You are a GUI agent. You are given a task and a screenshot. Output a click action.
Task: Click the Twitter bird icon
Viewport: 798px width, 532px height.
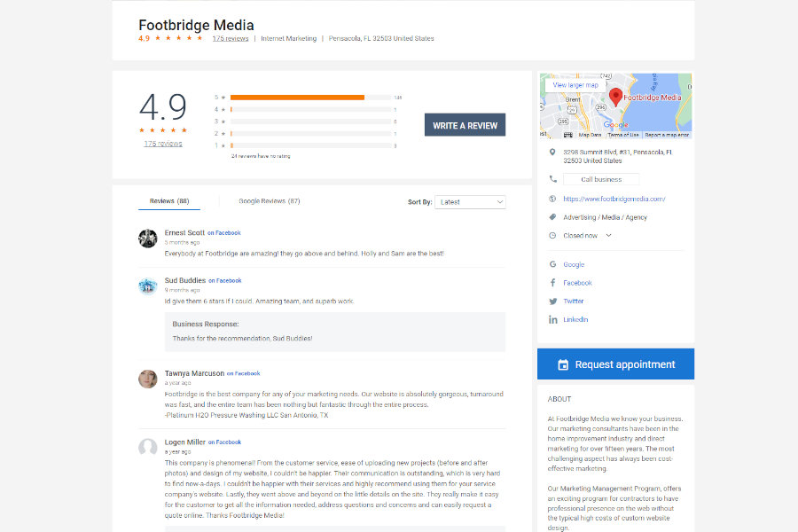(552, 301)
